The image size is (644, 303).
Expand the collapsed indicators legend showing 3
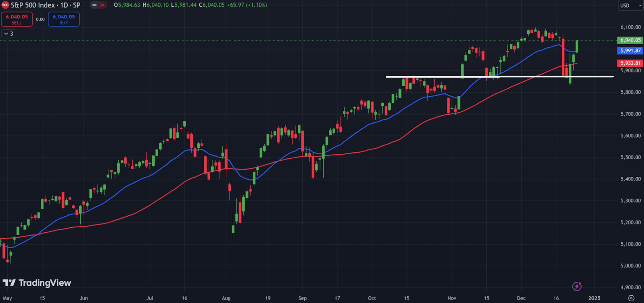click(8, 34)
